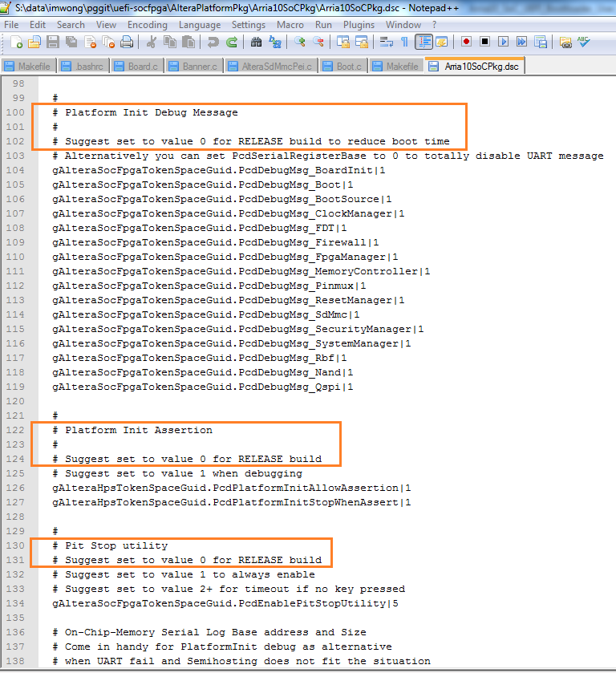The width and height of the screenshot is (616, 673).
Task: Open the Plugins menu
Action: pos(359,25)
